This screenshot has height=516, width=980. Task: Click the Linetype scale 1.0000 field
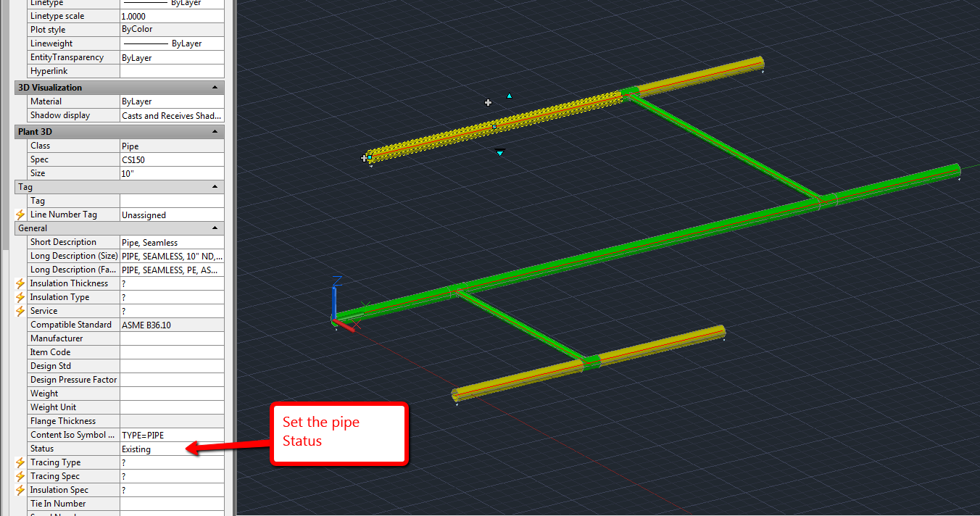(172, 16)
